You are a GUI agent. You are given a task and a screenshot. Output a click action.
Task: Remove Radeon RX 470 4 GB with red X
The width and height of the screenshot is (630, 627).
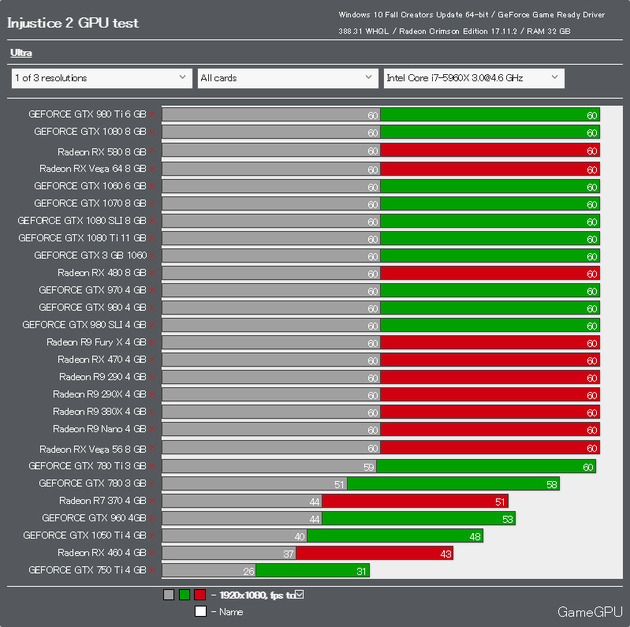tap(152, 359)
